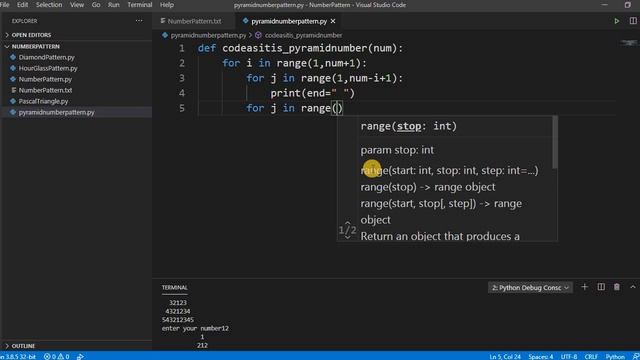The width and height of the screenshot is (640, 360).
Task: Run the Python file with play icon
Action: (x=616, y=21)
